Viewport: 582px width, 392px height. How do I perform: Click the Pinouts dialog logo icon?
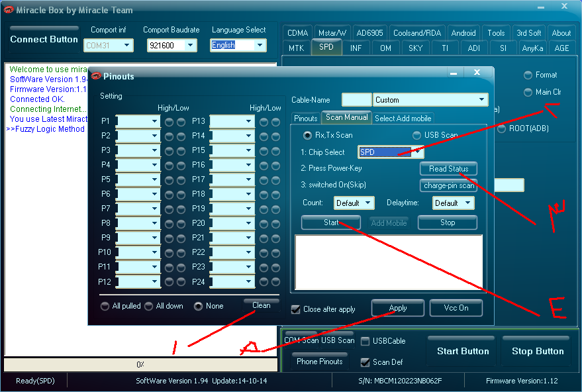[x=96, y=76]
